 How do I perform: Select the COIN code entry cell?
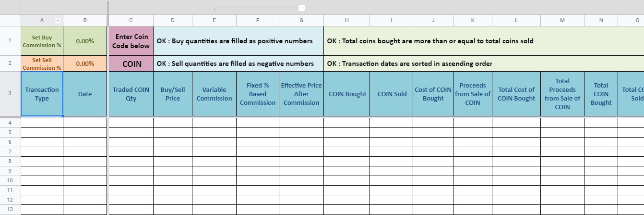[131, 63]
